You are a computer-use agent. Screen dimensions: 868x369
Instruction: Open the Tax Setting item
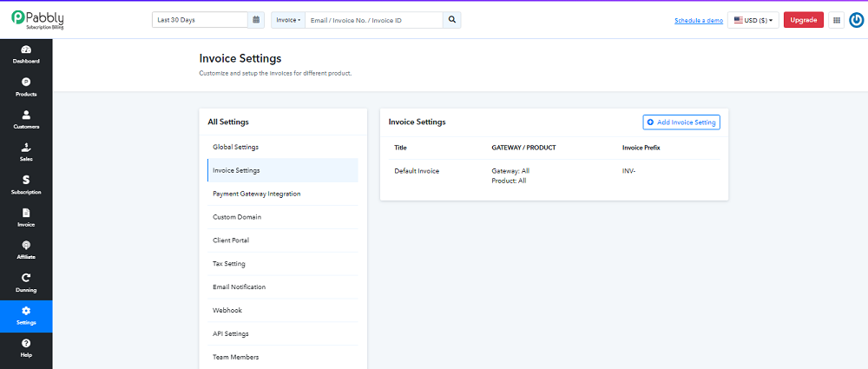coord(283,263)
